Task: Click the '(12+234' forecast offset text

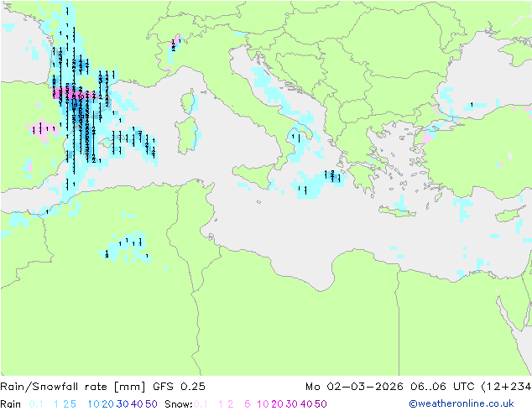Action: pos(506,387)
